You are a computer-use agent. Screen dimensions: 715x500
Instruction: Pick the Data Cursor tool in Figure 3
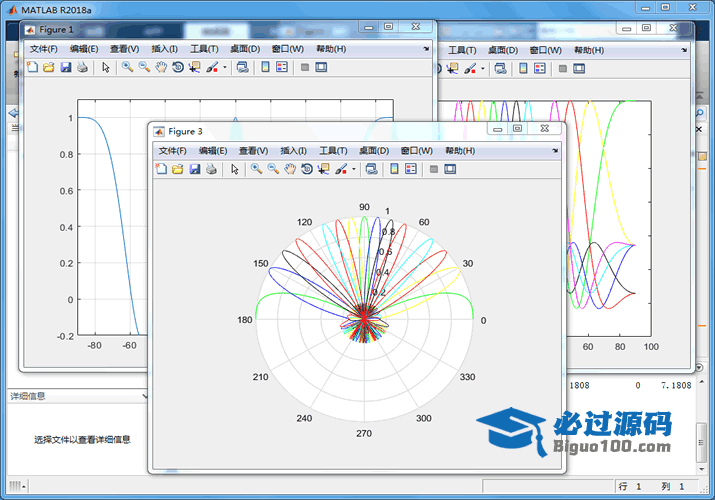(322, 169)
